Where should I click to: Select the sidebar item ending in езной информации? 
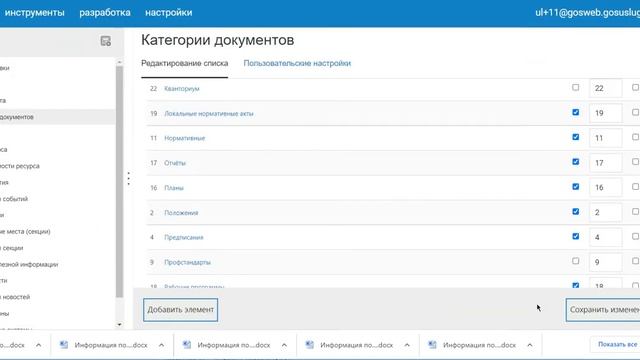point(29,264)
